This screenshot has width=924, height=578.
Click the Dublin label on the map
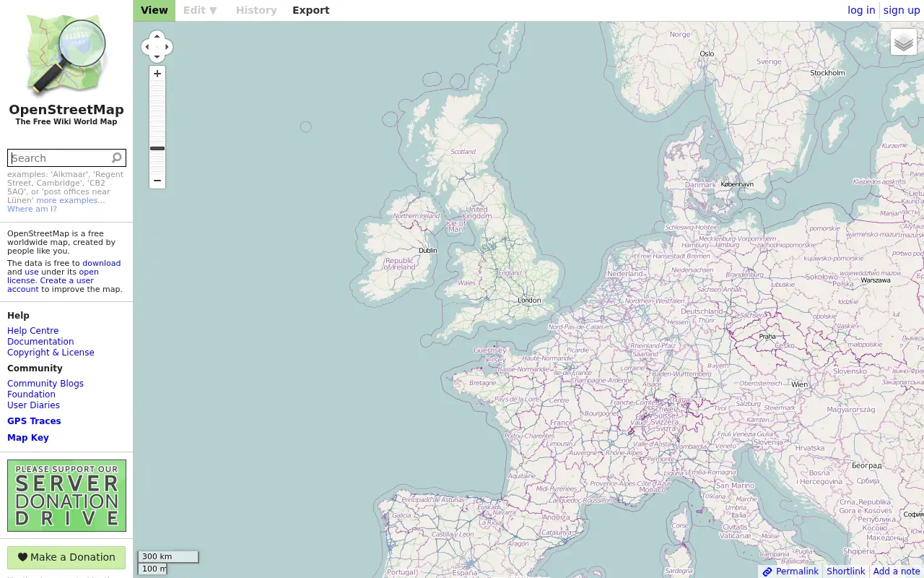(x=428, y=251)
